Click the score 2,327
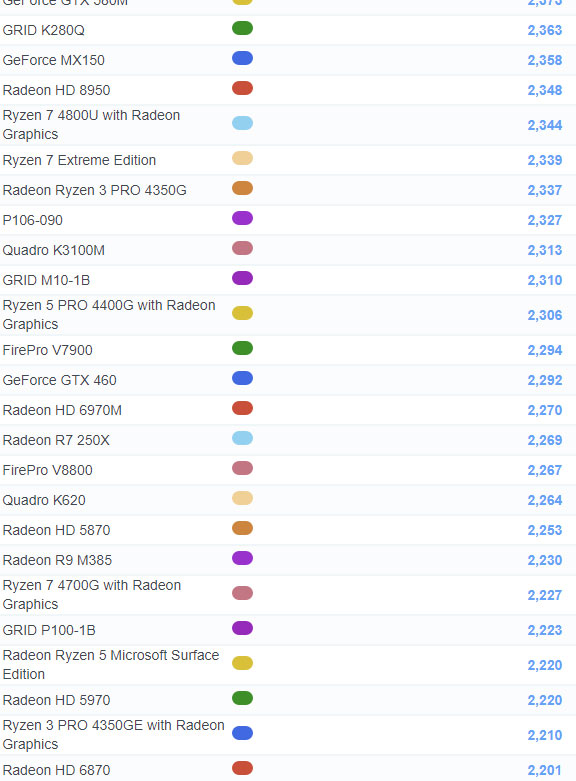Screen dimensions: 576x781 pyautogui.click(x=545, y=220)
